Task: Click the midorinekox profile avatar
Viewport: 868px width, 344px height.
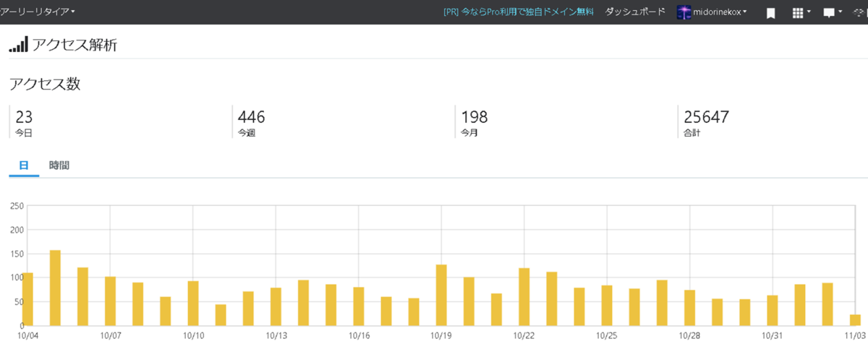Action: pos(684,12)
